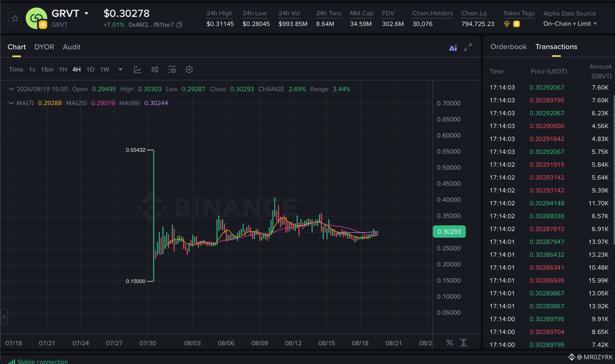
Task: Add GRVT to favorites with star icon
Action: (15, 18)
